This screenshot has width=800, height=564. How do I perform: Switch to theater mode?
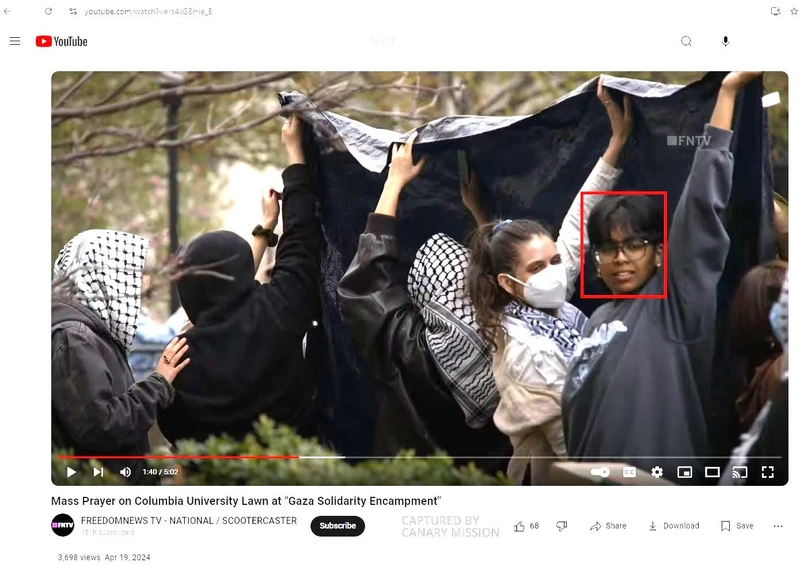[712, 472]
